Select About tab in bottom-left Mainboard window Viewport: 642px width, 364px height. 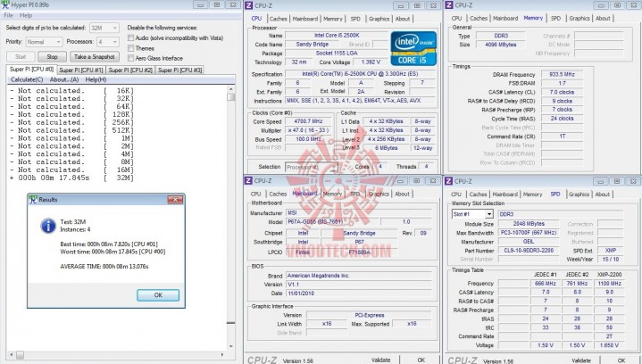(x=402, y=194)
